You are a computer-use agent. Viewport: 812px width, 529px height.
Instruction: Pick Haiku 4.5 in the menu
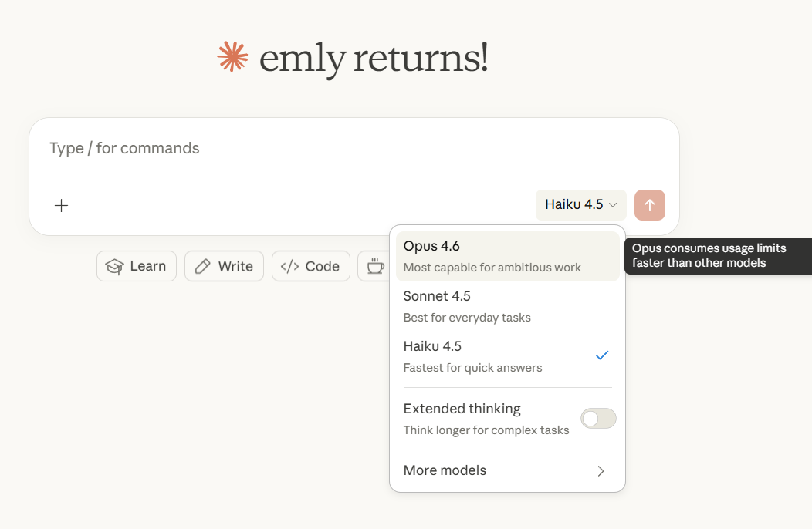[508, 356]
